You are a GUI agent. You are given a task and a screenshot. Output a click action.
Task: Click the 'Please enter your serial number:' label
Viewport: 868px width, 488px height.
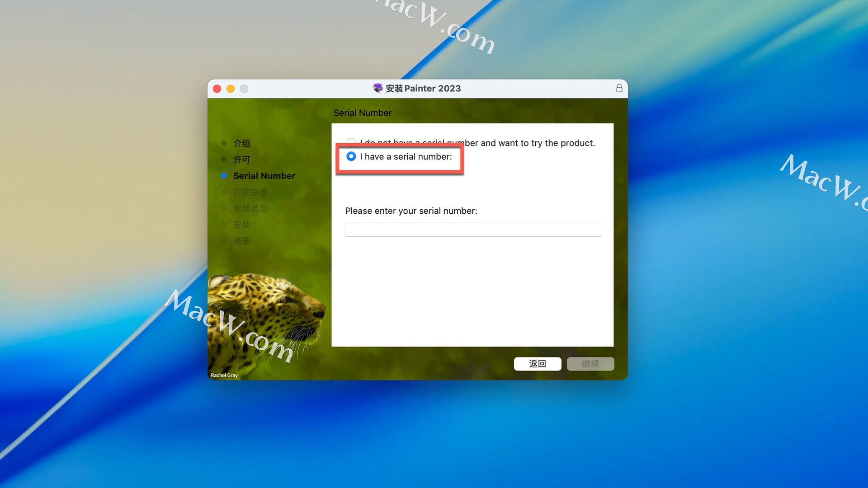click(x=411, y=211)
